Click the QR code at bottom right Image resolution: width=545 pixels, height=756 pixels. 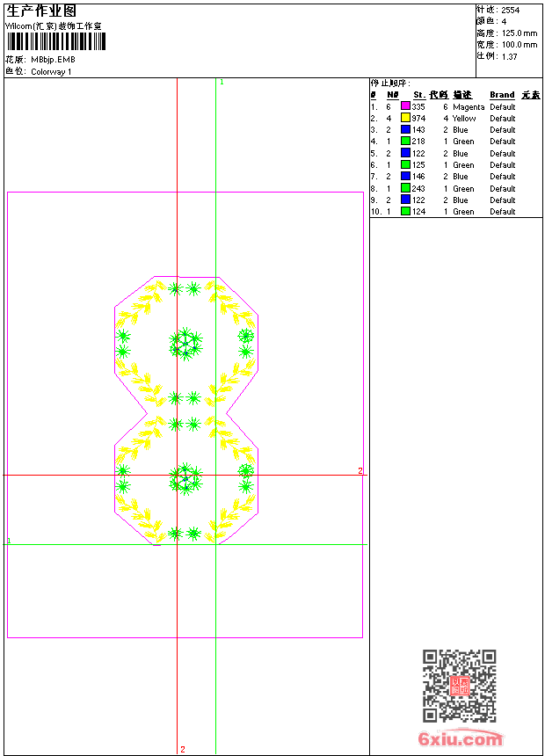click(x=460, y=686)
